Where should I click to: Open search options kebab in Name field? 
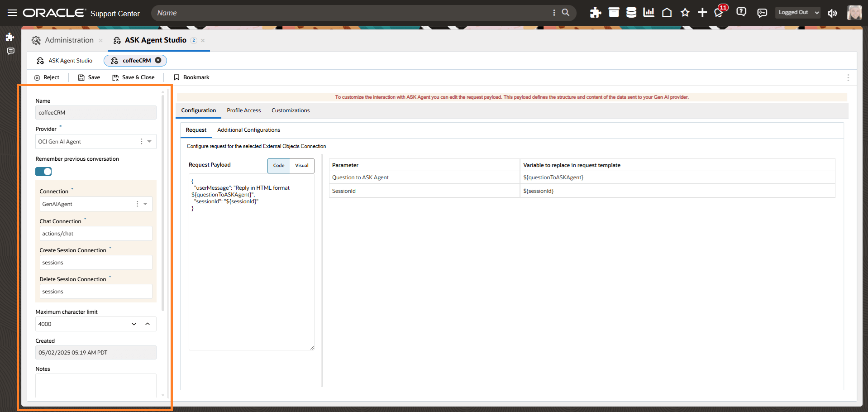pyautogui.click(x=554, y=13)
